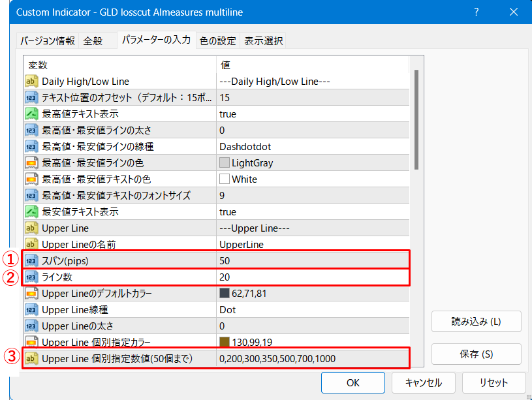Click the boolean icon beside 最安値テキスト表示
This screenshot has width=532, height=400.
coord(31,212)
